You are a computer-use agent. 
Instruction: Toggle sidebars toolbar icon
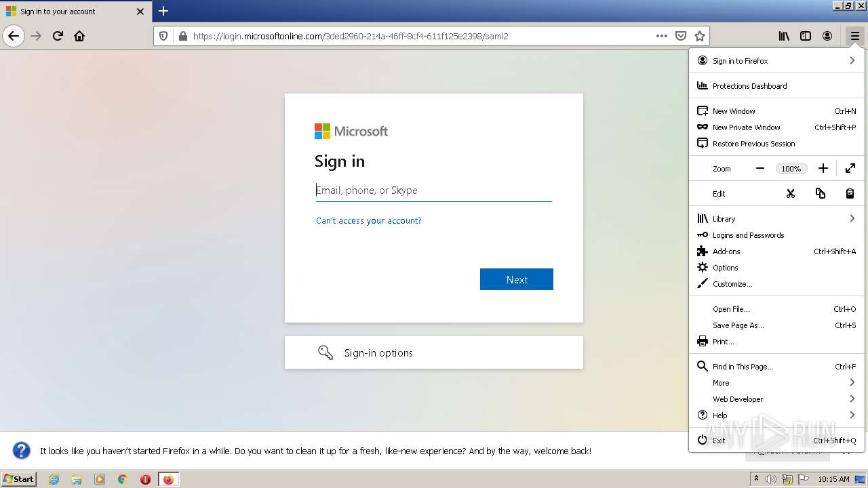(x=806, y=36)
